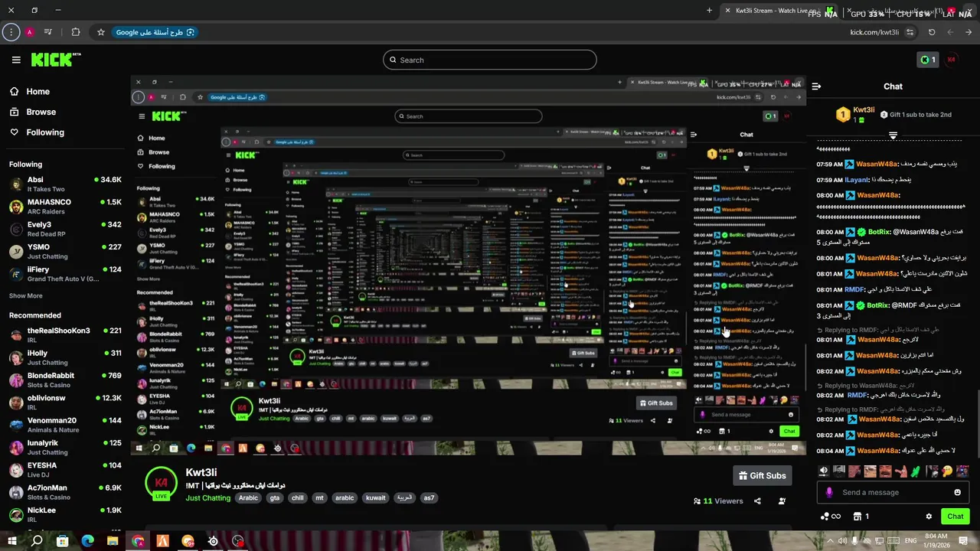Open the Just Chatting category link
980x551 pixels.
207,498
